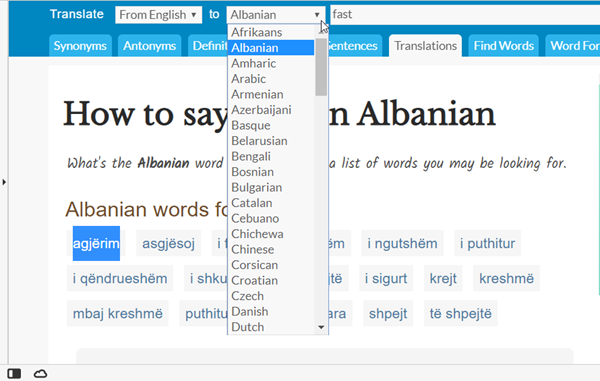
Task: Expand the collapsed side panel arrow
Action: pos(4,182)
